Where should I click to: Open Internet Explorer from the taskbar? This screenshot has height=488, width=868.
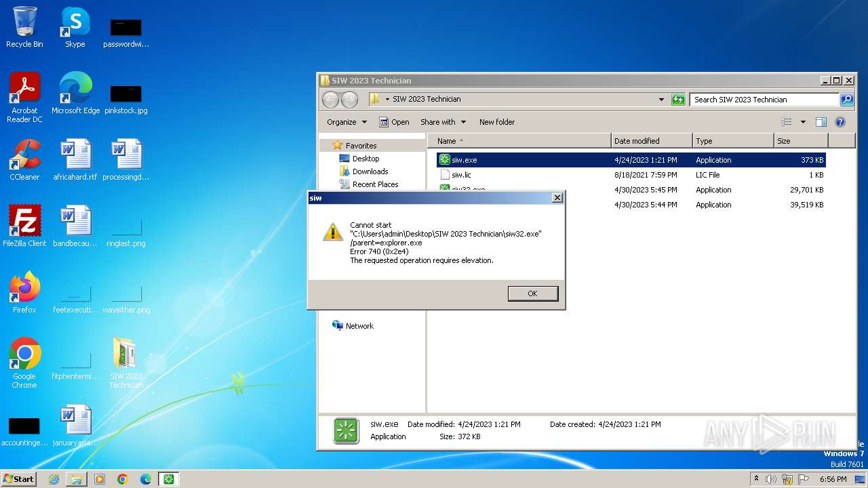[54, 479]
